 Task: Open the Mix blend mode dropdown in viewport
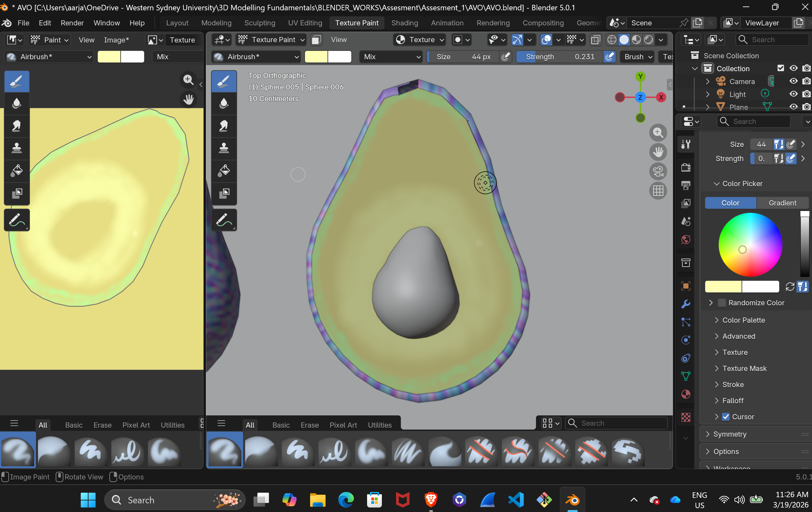(391, 57)
